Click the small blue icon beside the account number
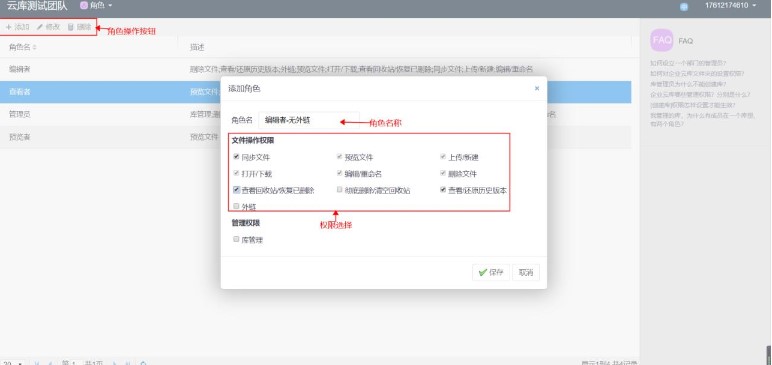This screenshot has height=365, width=772. pos(684,6)
